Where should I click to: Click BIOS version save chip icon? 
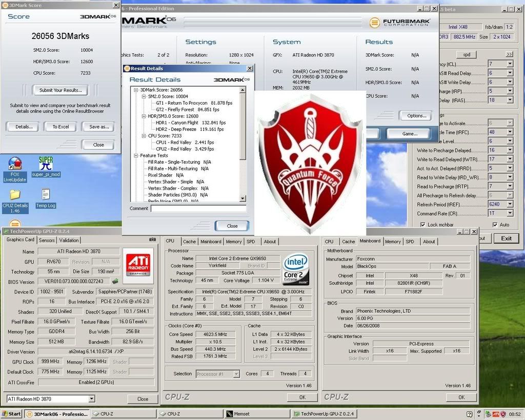115,282
